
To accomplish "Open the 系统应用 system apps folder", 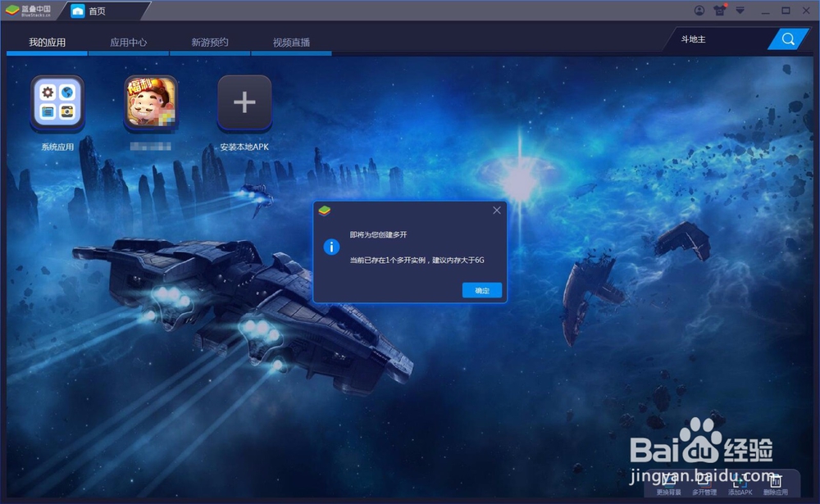I will [x=57, y=102].
